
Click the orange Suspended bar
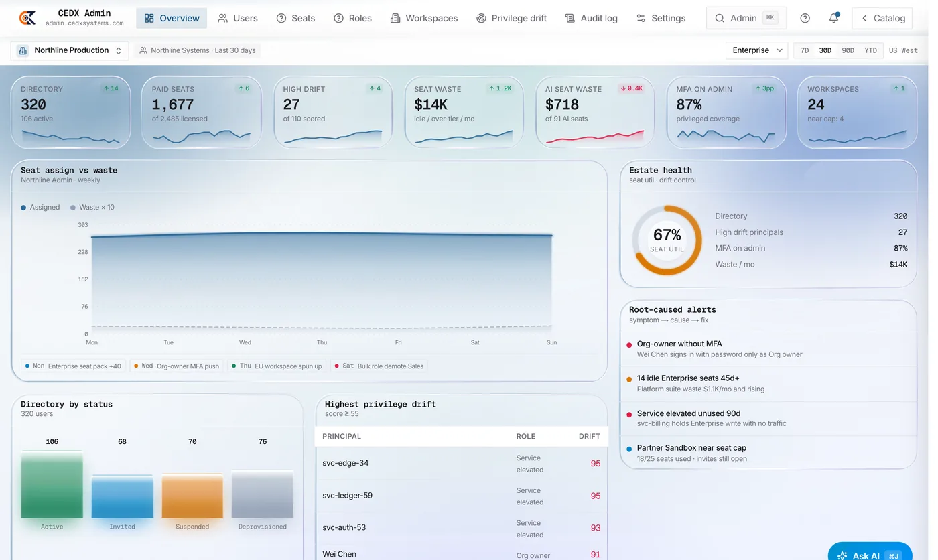192,496
